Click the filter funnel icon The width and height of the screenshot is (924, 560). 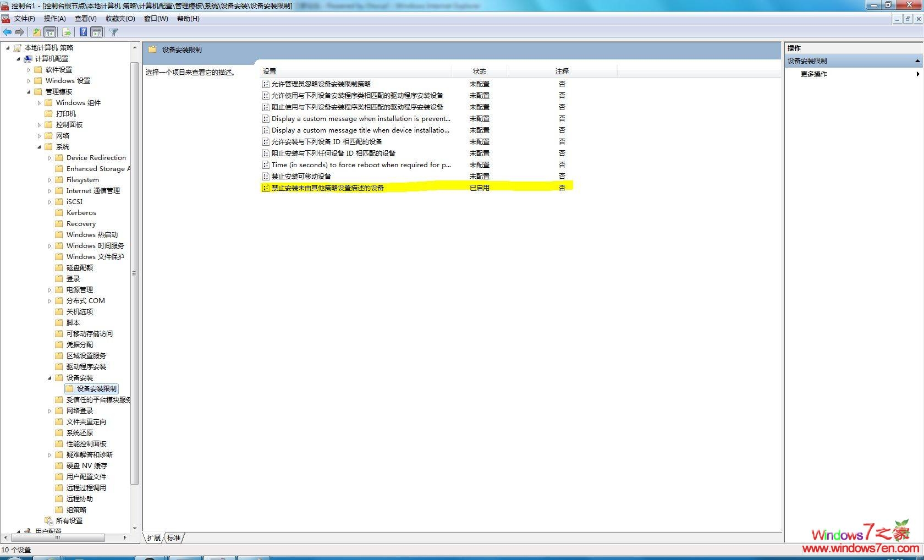(x=113, y=32)
